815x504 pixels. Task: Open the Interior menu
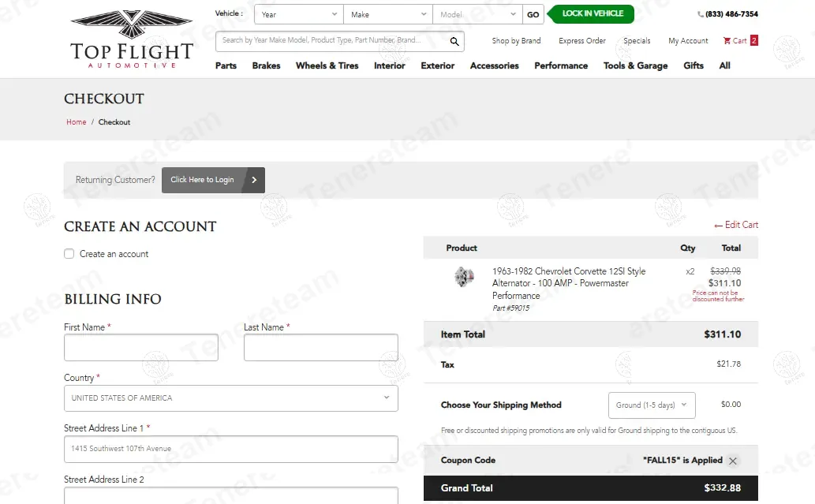pos(389,65)
